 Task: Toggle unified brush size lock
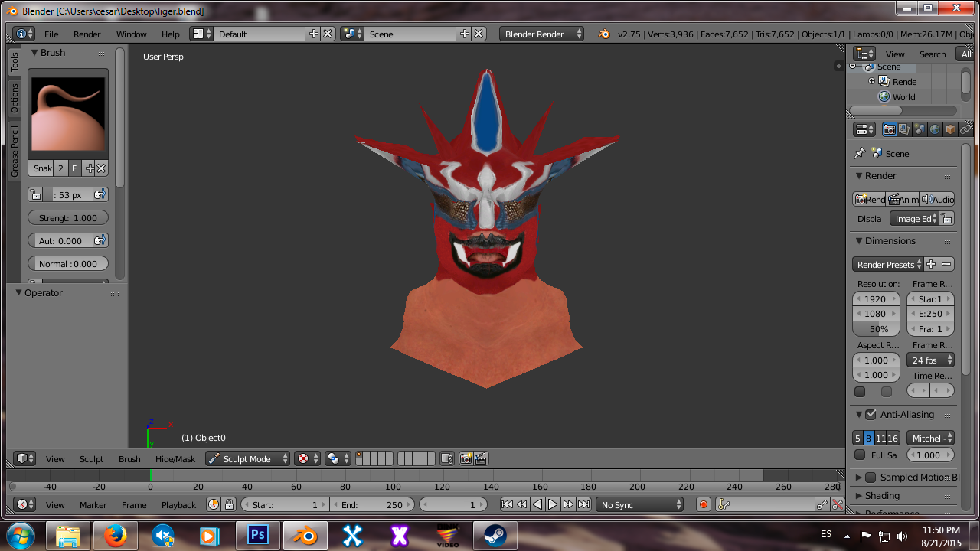coord(34,194)
